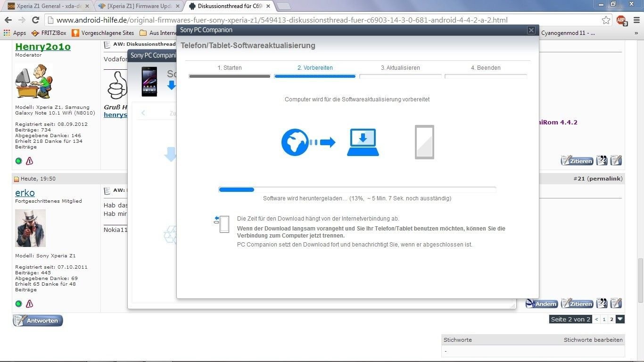This screenshot has width=644, height=362.
Task: Click Stichworte bearbeiten link
Action: tap(593, 339)
